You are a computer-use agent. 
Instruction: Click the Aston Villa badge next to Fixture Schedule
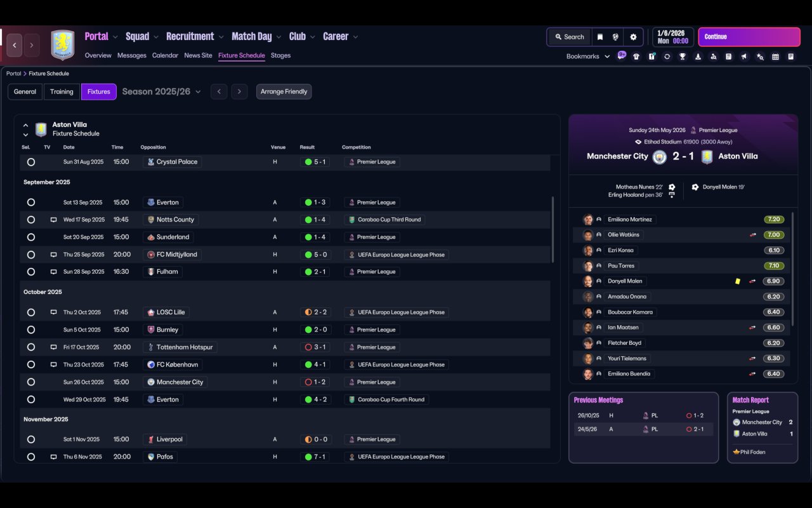pos(41,130)
